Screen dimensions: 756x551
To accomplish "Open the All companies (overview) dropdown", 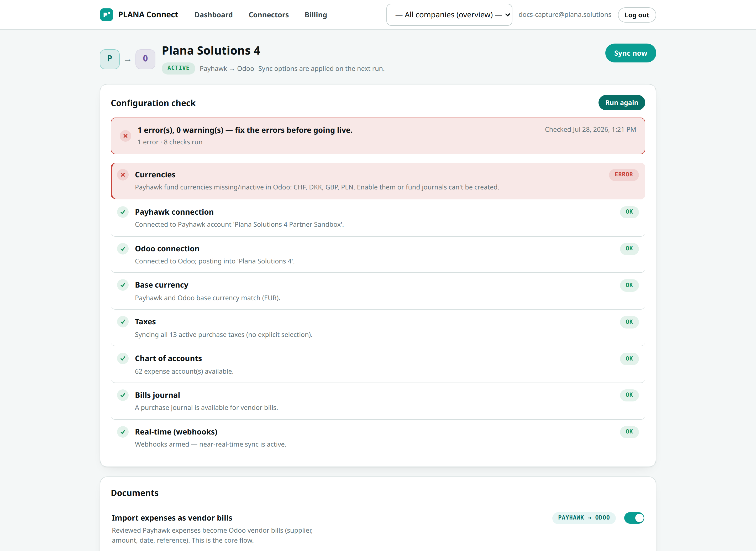I will point(449,15).
